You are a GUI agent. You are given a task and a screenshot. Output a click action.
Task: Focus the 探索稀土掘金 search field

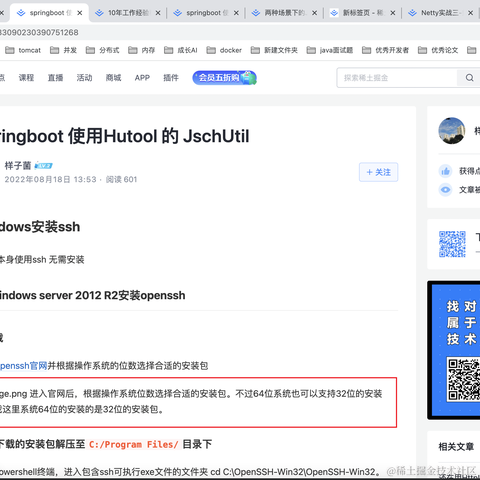(397, 78)
